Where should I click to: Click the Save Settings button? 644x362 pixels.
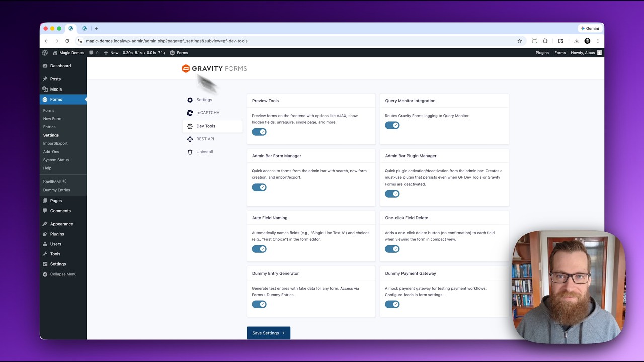(x=268, y=333)
